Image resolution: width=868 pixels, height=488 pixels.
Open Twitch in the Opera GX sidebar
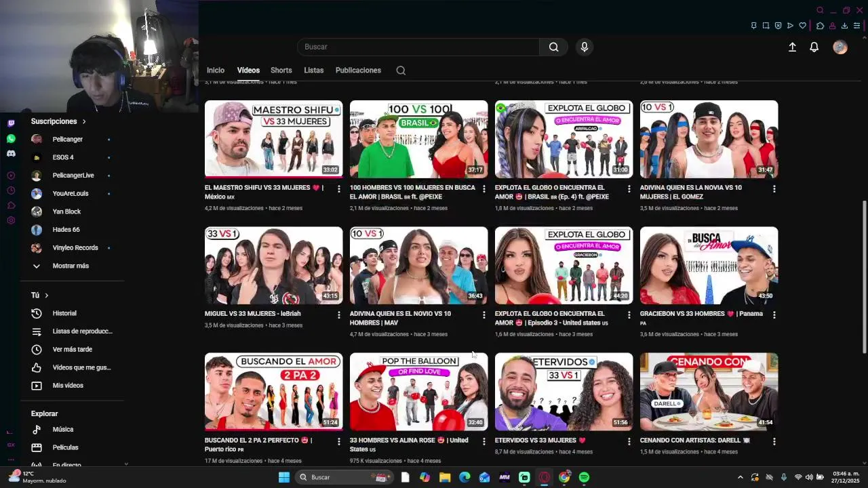[x=11, y=123]
